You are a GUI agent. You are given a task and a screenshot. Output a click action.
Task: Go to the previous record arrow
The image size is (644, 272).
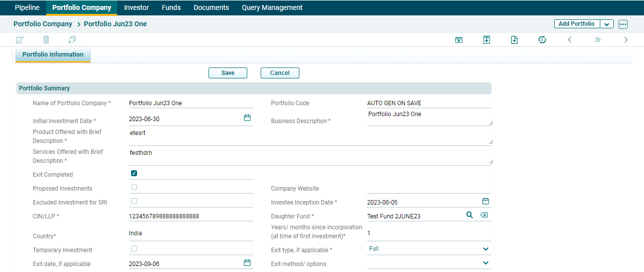point(570,40)
